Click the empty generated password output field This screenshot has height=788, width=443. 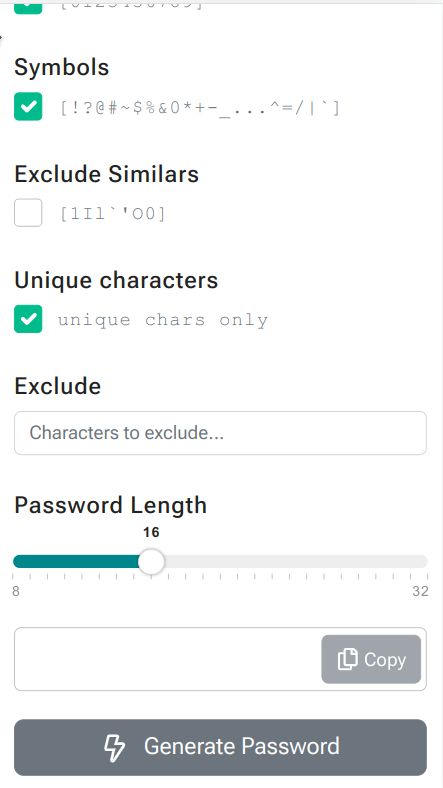[168, 659]
